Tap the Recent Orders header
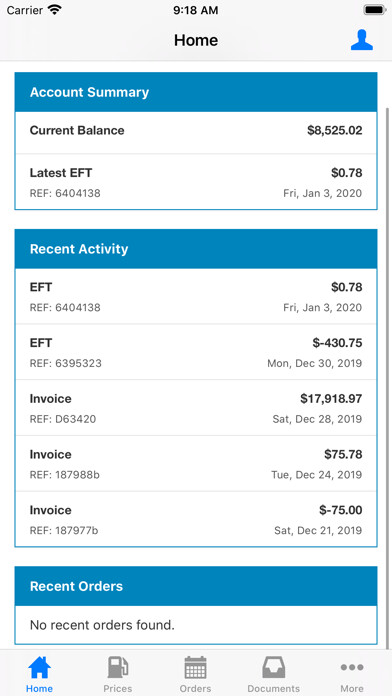Image resolution: width=392 pixels, height=696 pixels. pyautogui.click(x=196, y=586)
